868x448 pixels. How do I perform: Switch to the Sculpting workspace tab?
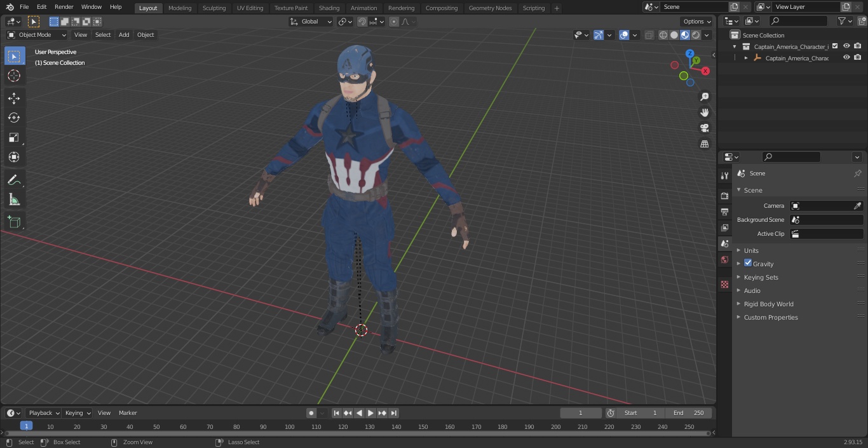214,8
